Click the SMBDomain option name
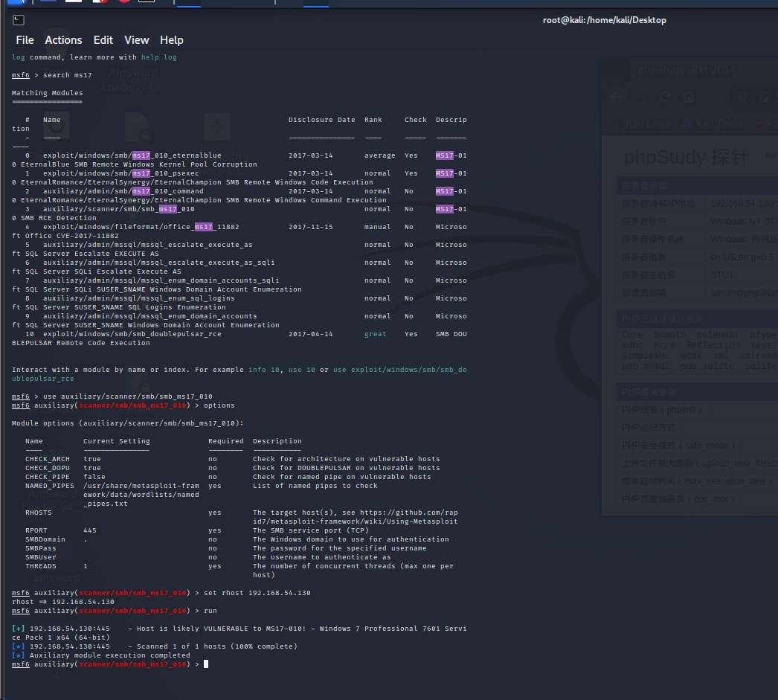The image size is (778, 700). [x=45, y=539]
